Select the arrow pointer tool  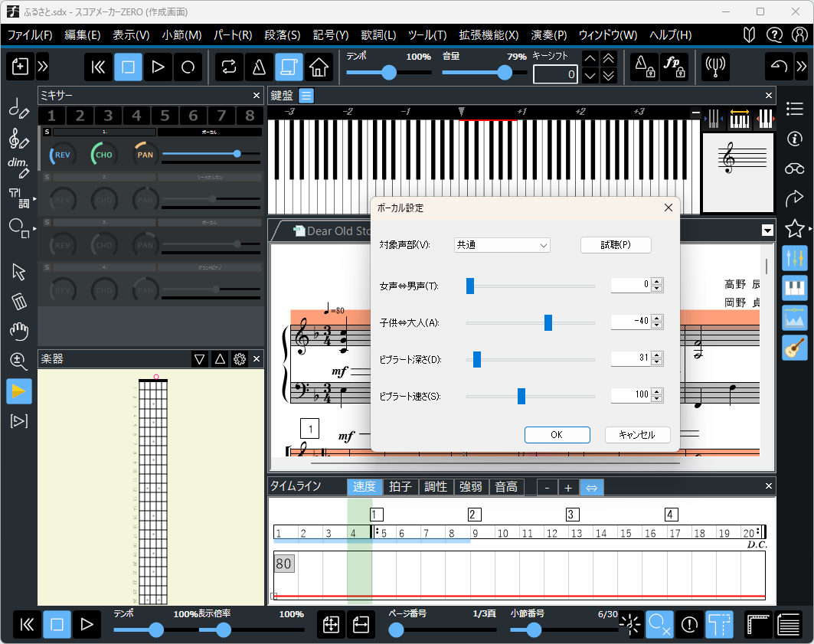18,271
